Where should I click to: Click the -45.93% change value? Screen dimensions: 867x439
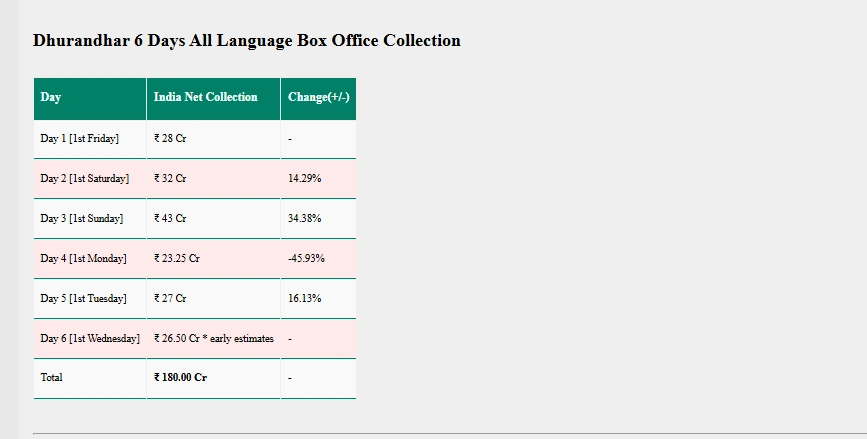point(306,259)
